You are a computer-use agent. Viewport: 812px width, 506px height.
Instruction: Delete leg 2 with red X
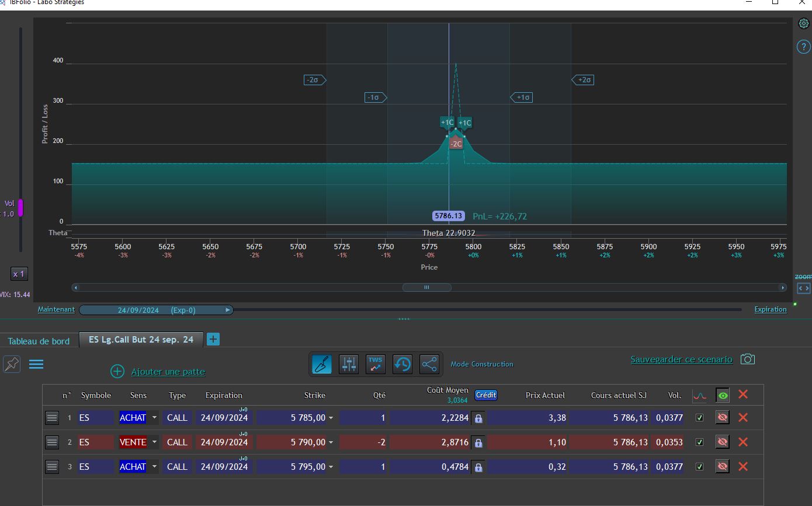coord(742,442)
